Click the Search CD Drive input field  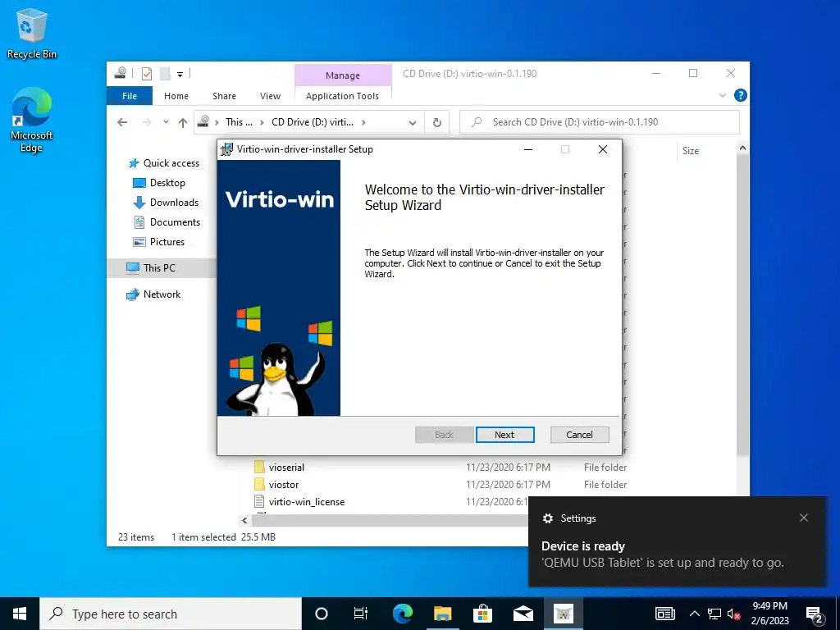(600, 122)
